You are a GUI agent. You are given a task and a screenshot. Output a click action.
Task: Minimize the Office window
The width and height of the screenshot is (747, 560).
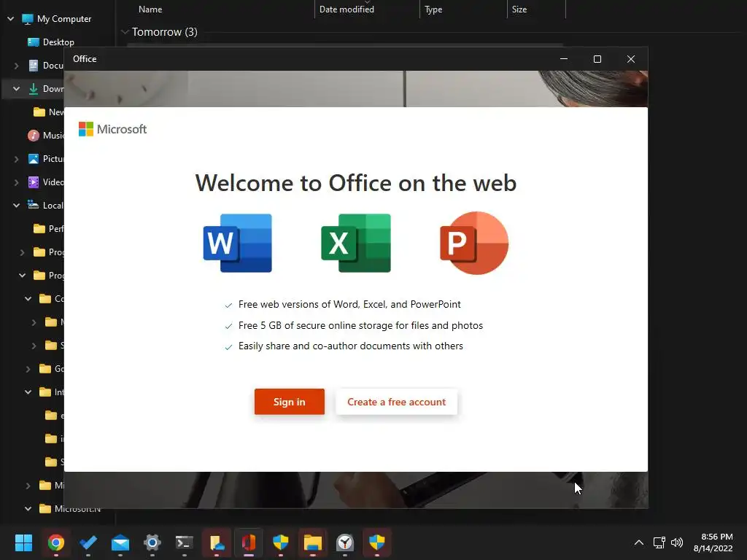564,59
